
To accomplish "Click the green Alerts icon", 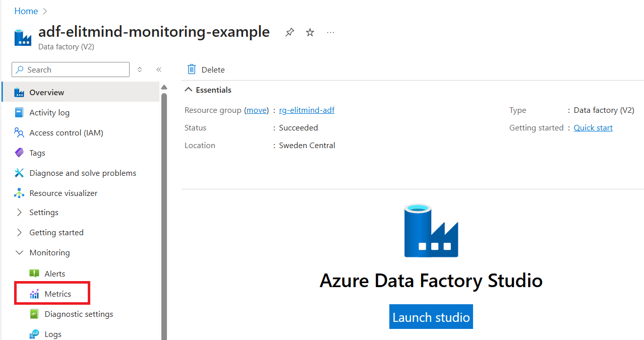I will tap(34, 274).
